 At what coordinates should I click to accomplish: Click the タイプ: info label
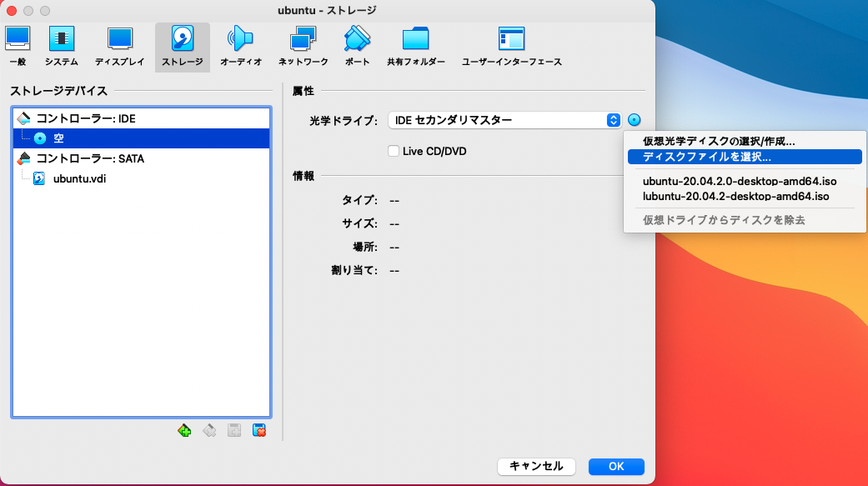pyautogui.click(x=360, y=200)
